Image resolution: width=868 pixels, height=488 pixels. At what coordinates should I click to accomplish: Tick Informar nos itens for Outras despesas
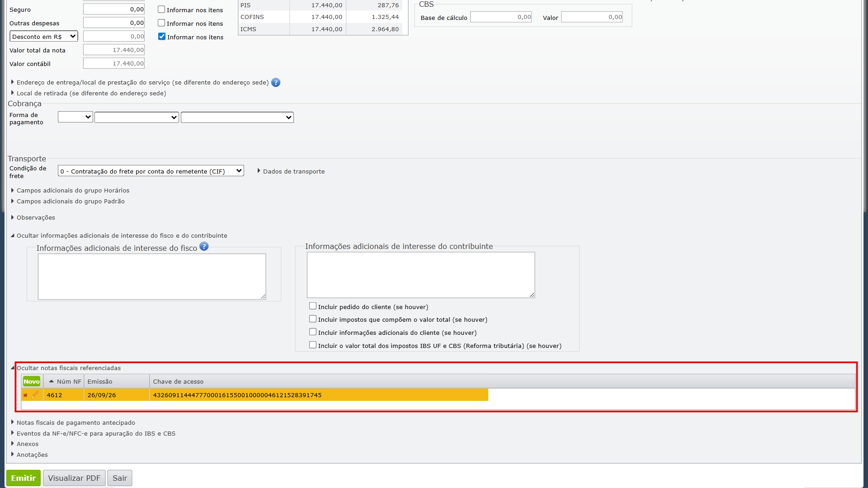coord(161,23)
